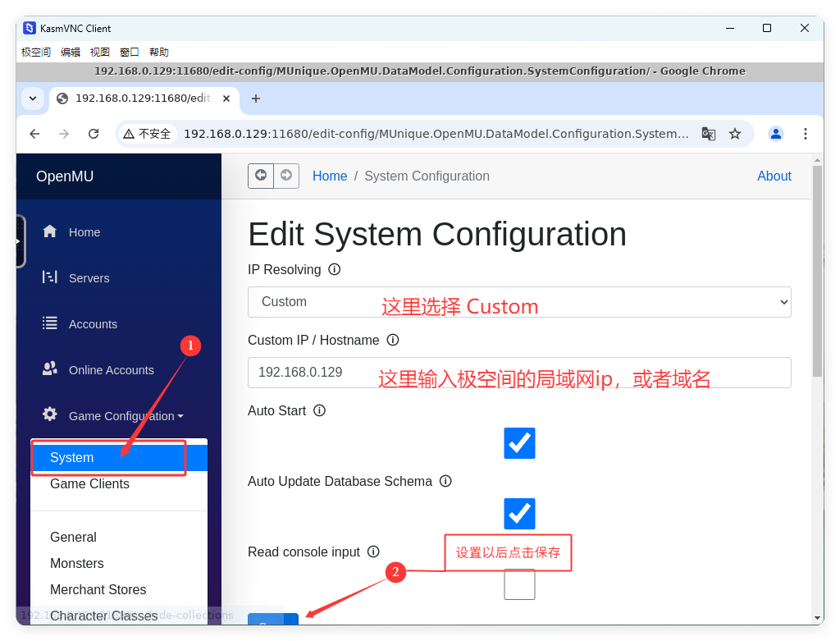Switch to the 192.168.0.129:11680 browser tab
The width and height of the screenshot is (840, 641).
click(144, 98)
